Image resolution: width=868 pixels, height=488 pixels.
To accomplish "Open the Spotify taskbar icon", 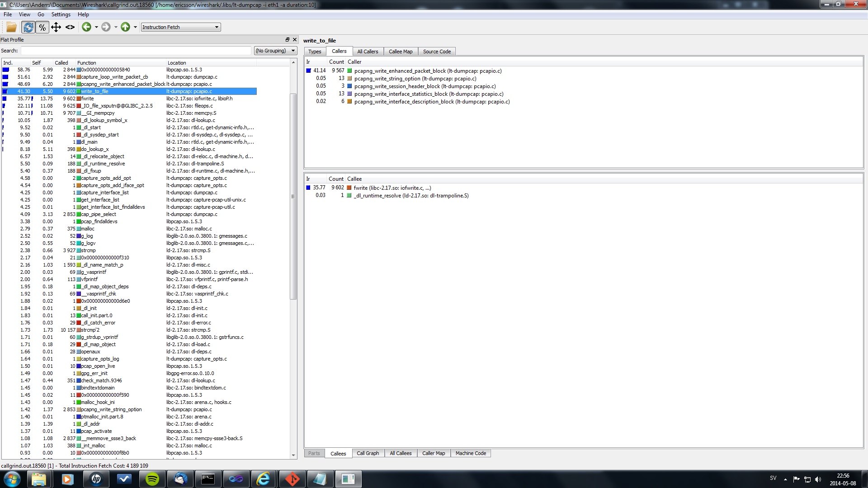I will [152, 479].
